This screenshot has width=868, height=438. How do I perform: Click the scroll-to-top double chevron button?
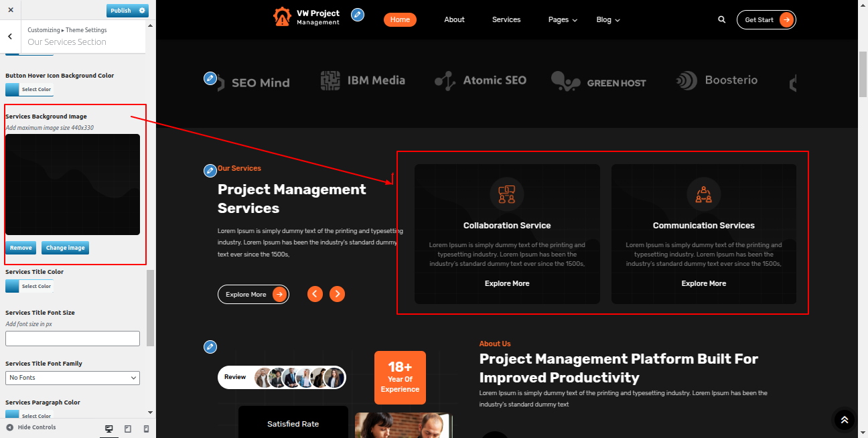click(x=844, y=420)
